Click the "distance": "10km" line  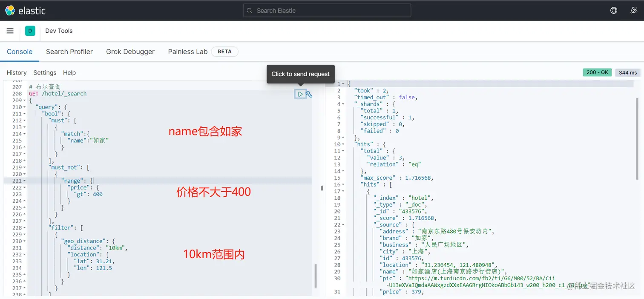pos(98,248)
